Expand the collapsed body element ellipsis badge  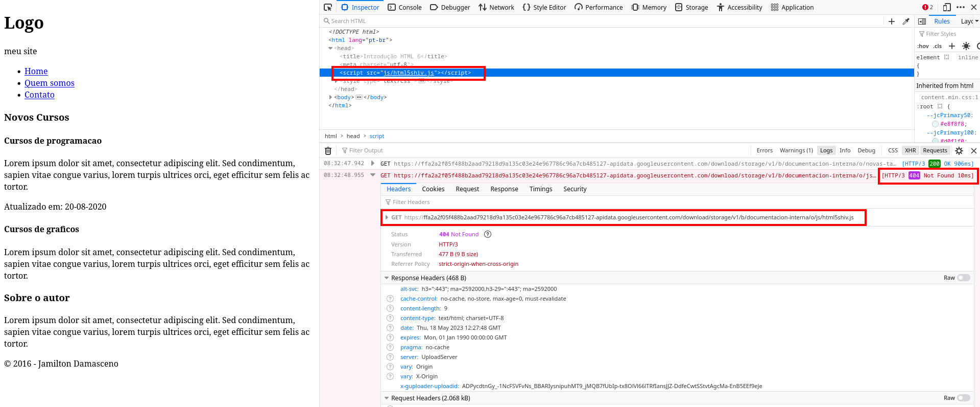tap(359, 97)
